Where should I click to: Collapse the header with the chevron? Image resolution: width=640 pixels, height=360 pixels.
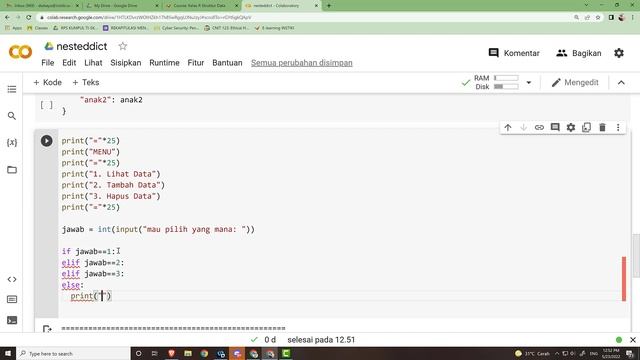pos(621,82)
